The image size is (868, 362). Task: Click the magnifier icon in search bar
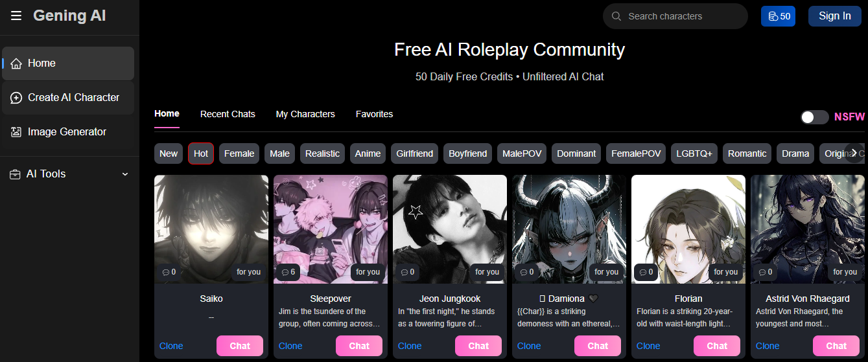coord(616,16)
